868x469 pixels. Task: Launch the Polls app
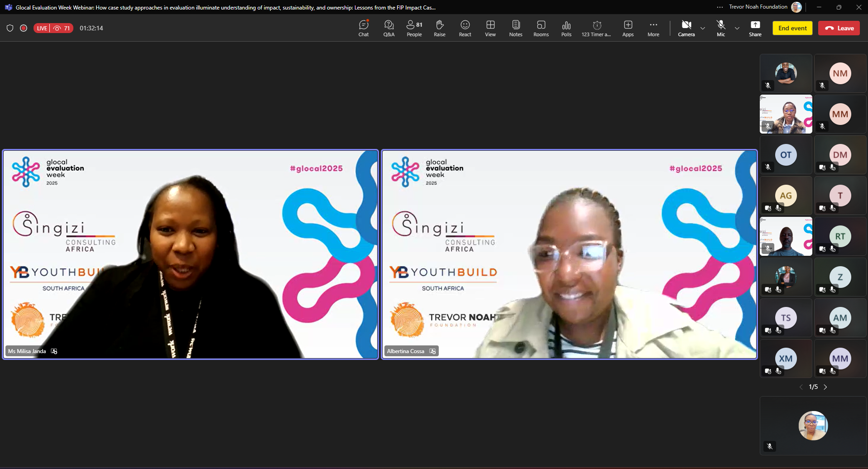tap(566, 28)
